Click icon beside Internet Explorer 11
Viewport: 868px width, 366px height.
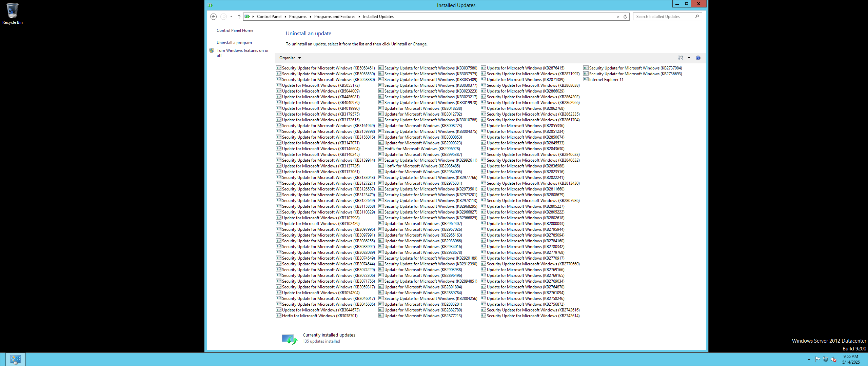(x=586, y=79)
